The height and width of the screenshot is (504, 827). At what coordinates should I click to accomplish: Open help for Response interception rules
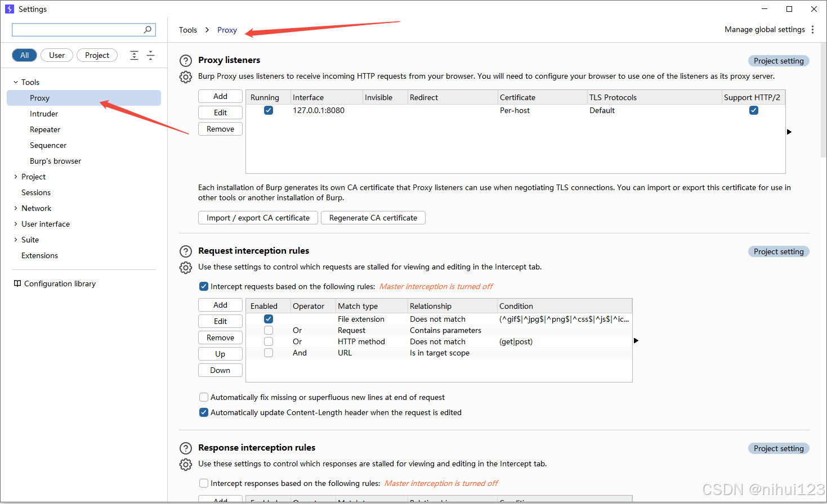[x=186, y=448]
